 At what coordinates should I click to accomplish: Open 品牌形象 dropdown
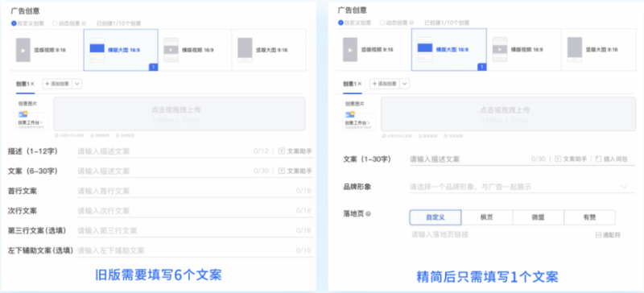[522, 187]
